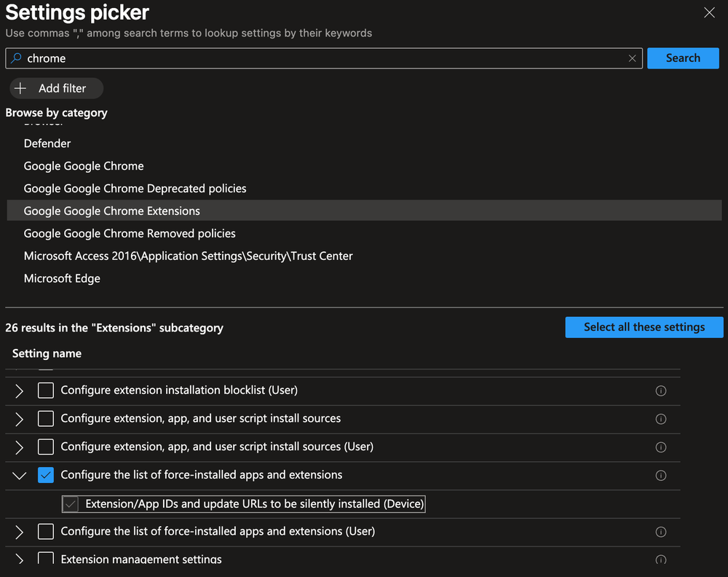Click info icon for force-installed apps and extensions
Image resolution: width=728 pixels, height=577 pixels.
click(x=660, y=476)
